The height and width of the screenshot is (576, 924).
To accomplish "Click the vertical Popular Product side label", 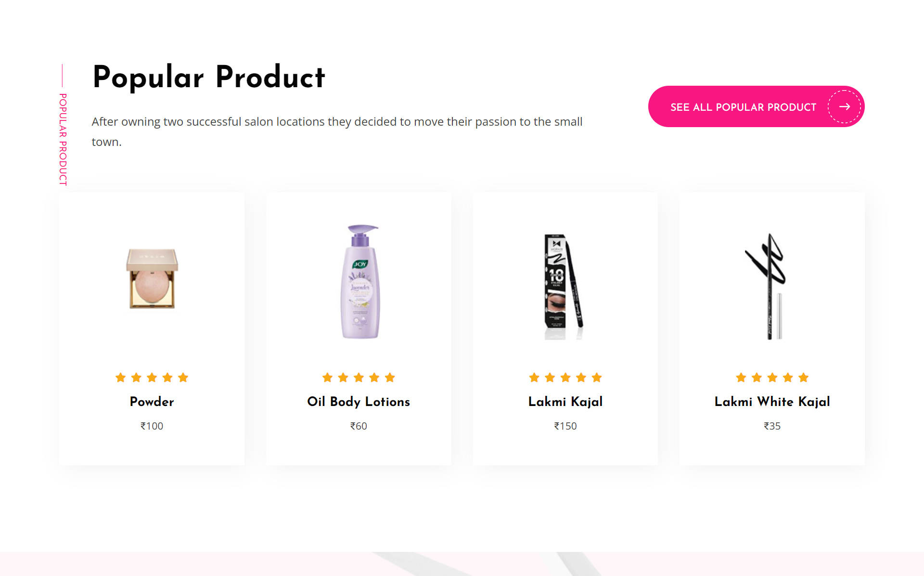I will pyautogui.click(x=63, y=139).
